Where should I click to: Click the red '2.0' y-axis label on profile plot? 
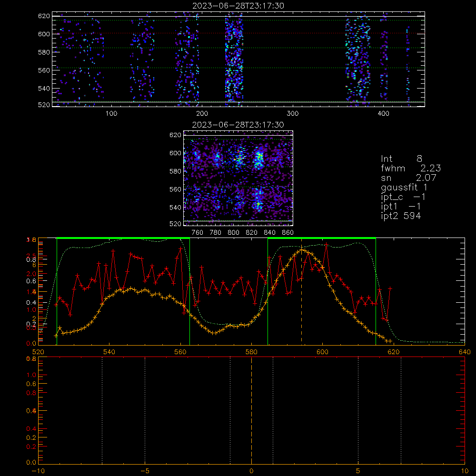[31, 274]
